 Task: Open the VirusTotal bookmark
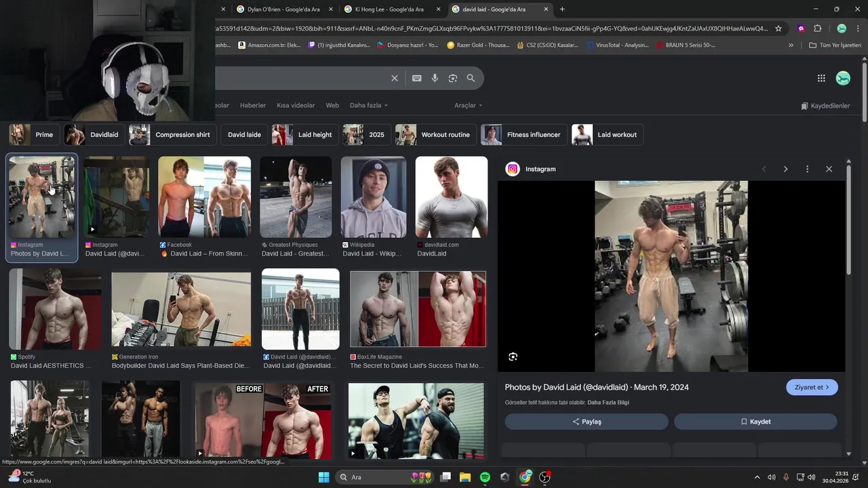[x=618, y=45]
